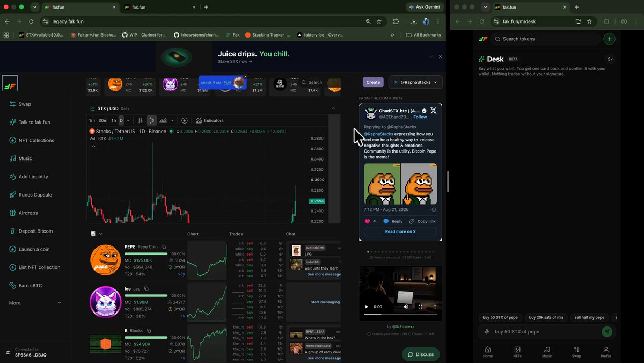This screenshot has height=363, width=644.
Task: Bookmark legacy.fak.fun with the star icon
Action: (x=379, y=21)
